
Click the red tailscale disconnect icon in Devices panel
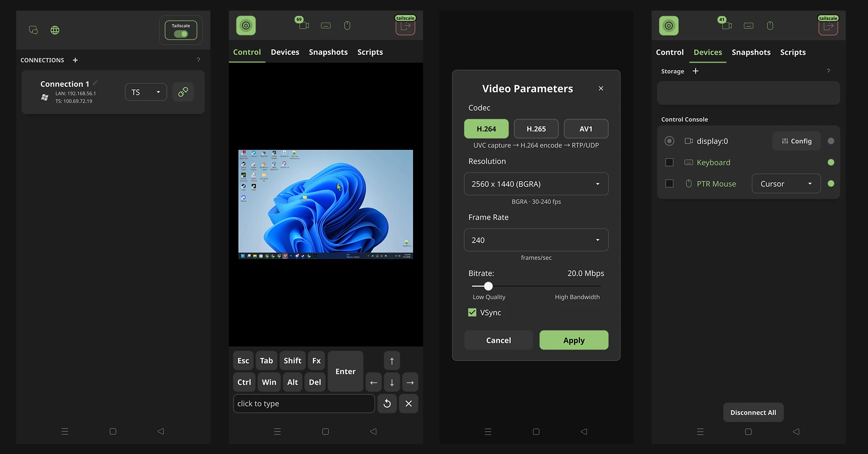[x=828, y=26]
